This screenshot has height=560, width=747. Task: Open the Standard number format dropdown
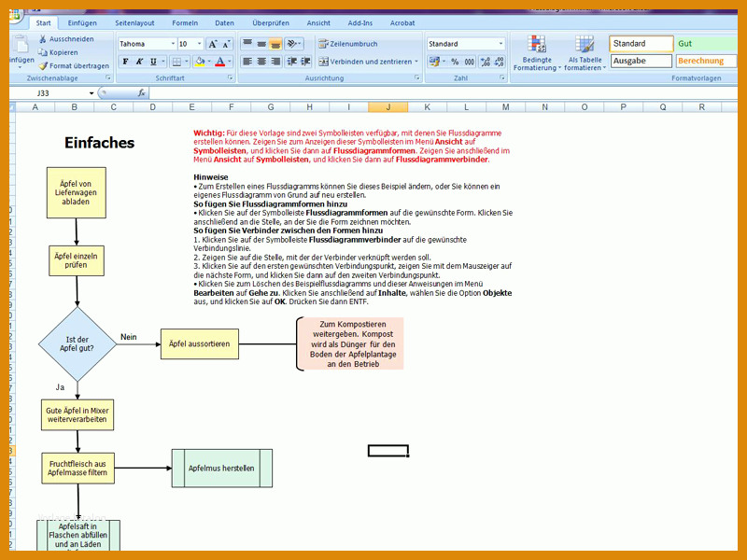500,44
